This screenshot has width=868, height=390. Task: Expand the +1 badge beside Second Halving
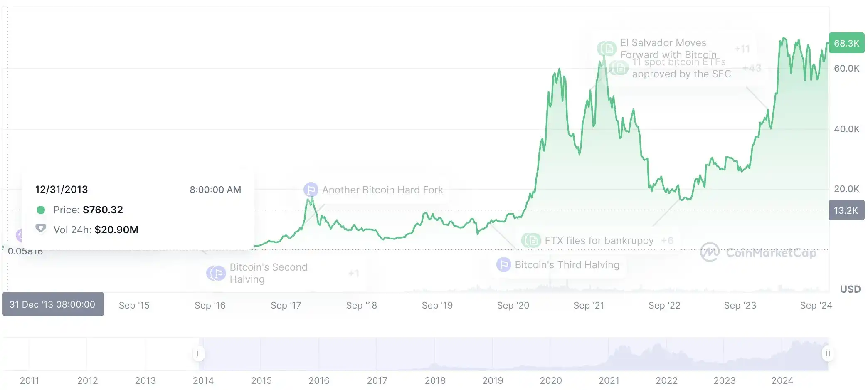pos(353,273)
